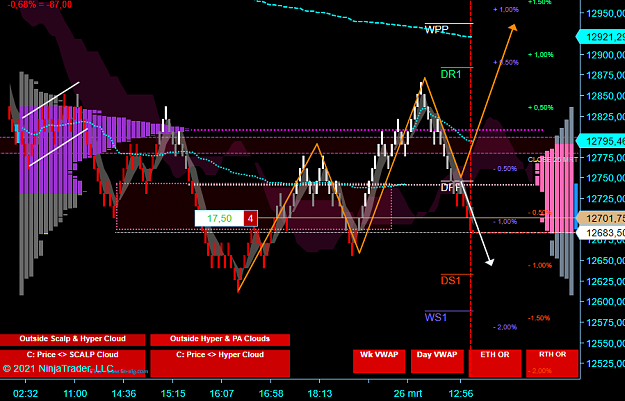Screen dimensions: 625x401
Task: Click the orange DS1 pivot label
Action: pos(451,281)
